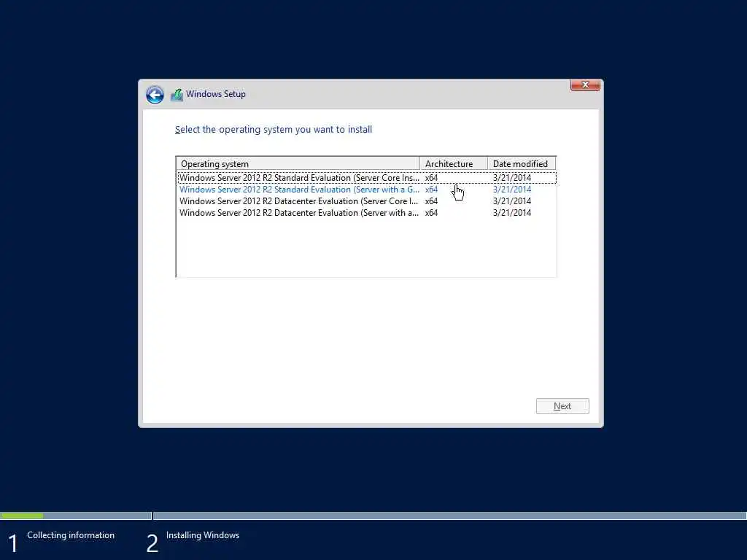
Task: Click Next to continue the installation
Action: [562, 405]
